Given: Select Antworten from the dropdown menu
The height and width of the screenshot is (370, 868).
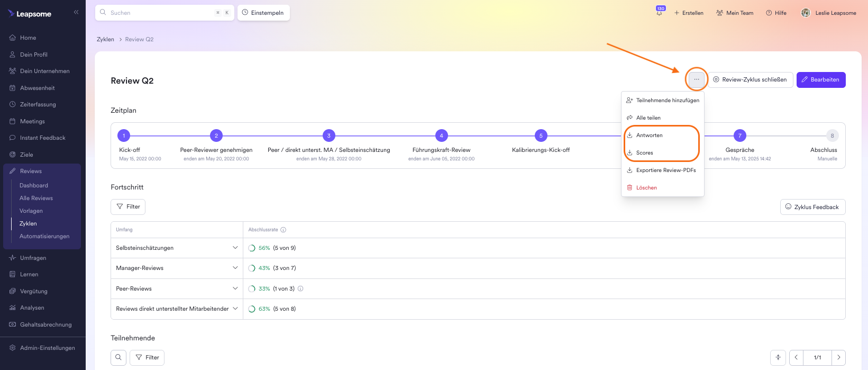Looking at the screenshot, I should click(649, 136).
